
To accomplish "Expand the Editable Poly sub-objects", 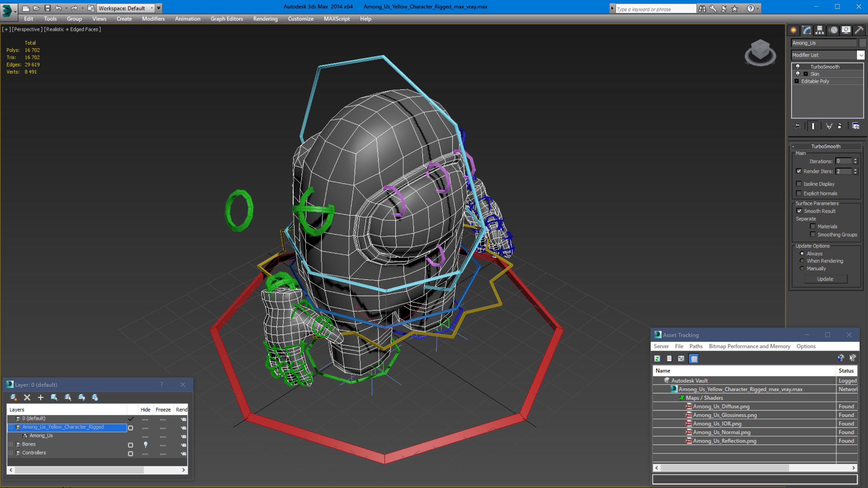I will (797, 81).
